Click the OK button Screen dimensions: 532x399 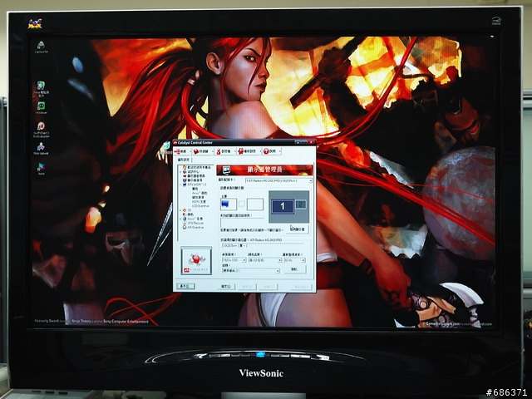pyautogui.click(x=226, y=286)
